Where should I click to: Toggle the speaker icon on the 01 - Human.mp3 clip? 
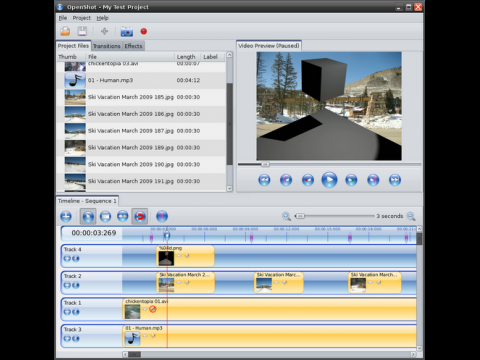[x=153, y=336]
